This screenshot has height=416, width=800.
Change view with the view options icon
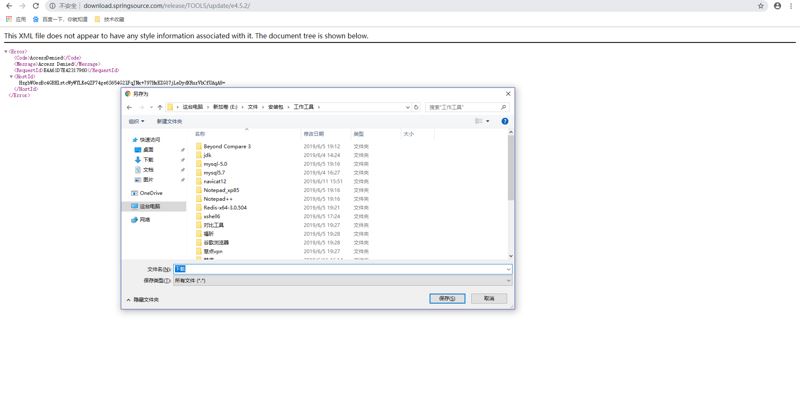tap(479, 121)
